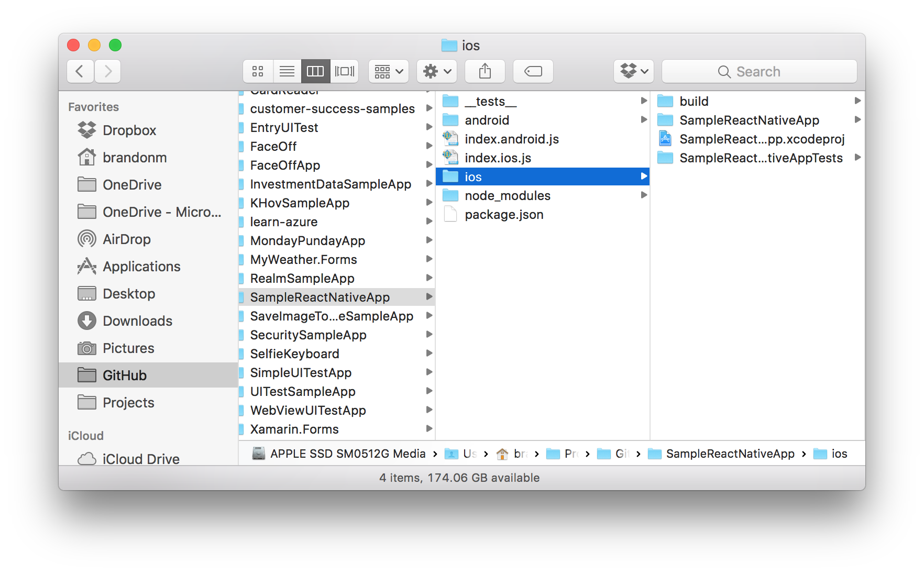The image size is (924, 574).
Task: Select the package.json file
Action: (543, 214)
